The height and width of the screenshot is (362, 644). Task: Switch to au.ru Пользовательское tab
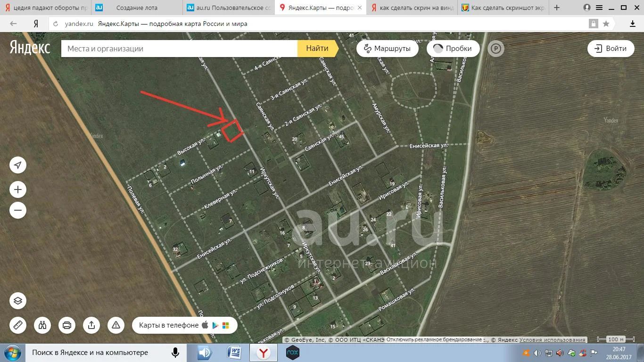229,8
